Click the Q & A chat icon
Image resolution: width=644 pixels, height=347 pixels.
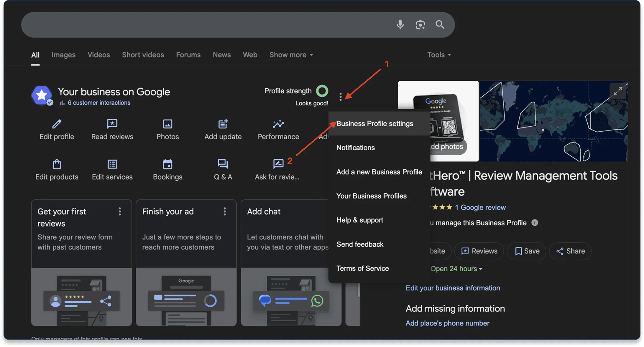pos(223,164)
